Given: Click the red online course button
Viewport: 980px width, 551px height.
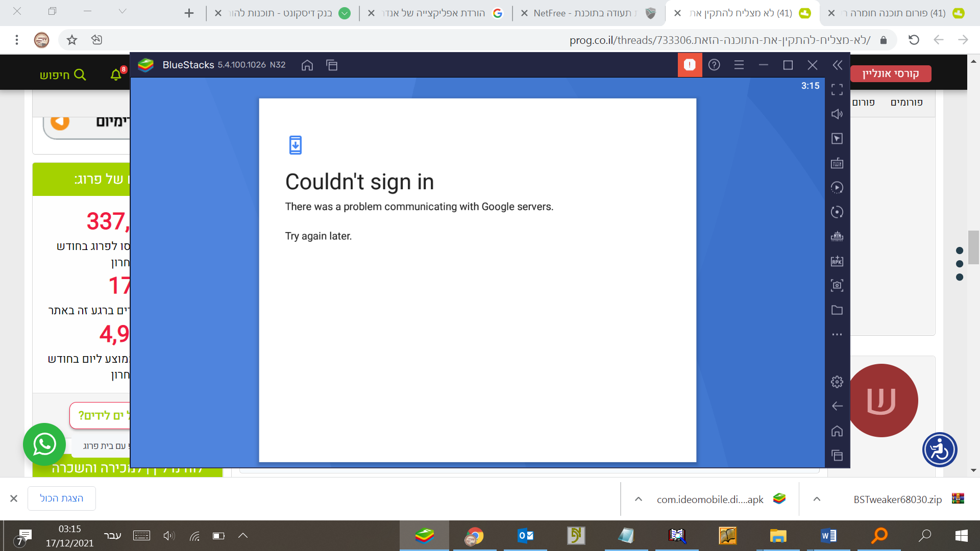Looking at the screenshot, I should tap(891, 74).
